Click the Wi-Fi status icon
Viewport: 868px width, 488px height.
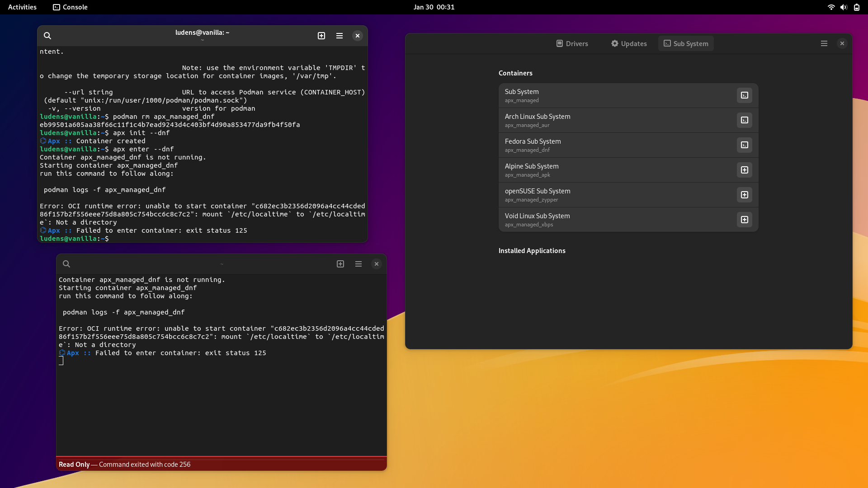pos(831,7)
